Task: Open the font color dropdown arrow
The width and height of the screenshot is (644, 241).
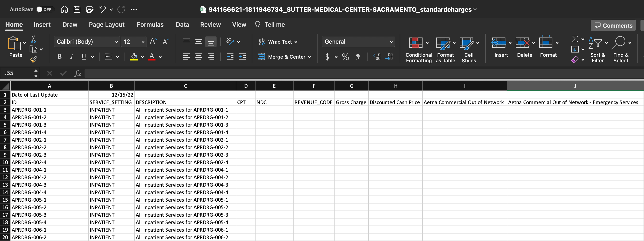Action: [160, 57]
